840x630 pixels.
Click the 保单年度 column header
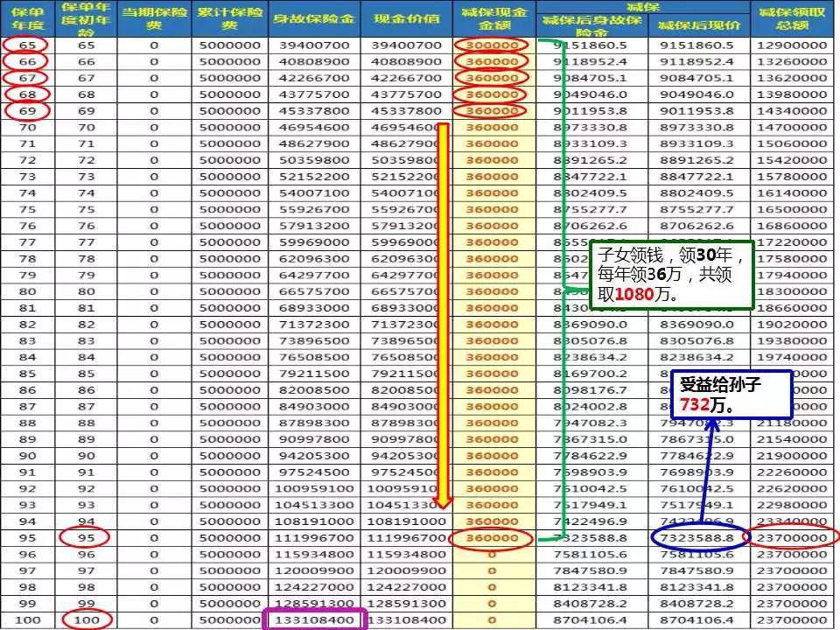27,18
